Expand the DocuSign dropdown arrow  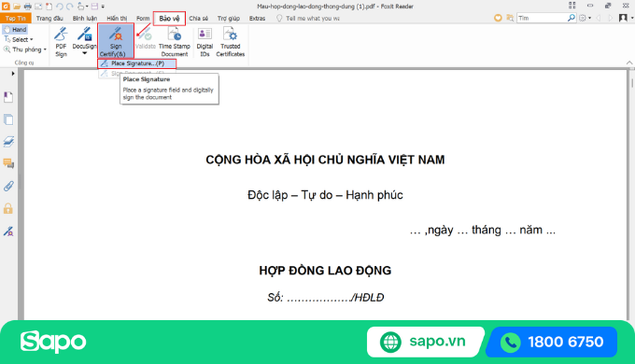pyautogui.click(x=84, y=53)
